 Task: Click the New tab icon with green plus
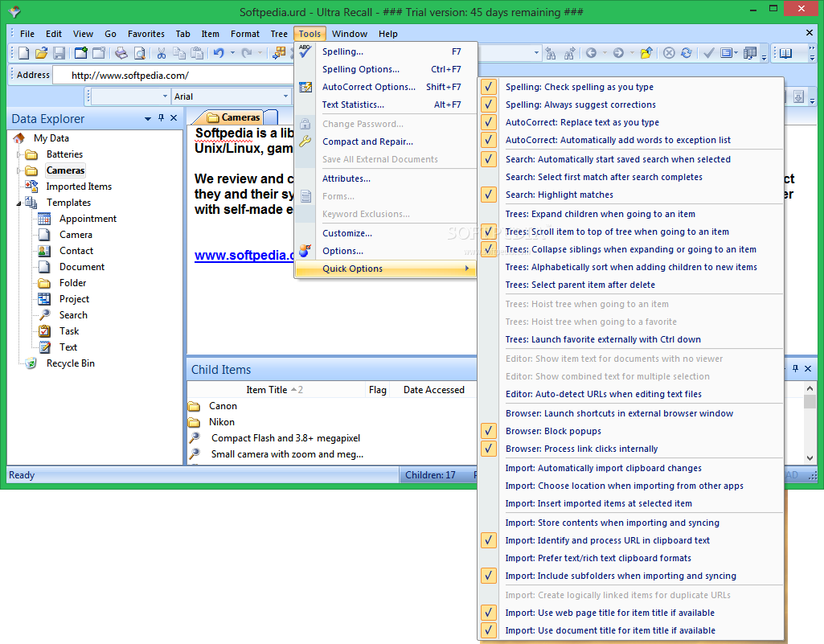coord(81,52)
